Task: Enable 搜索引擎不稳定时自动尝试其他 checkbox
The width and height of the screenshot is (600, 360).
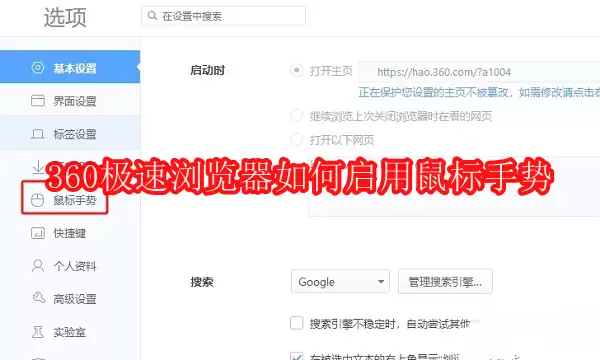Action: pyautogui.click(x=297, y=323)
